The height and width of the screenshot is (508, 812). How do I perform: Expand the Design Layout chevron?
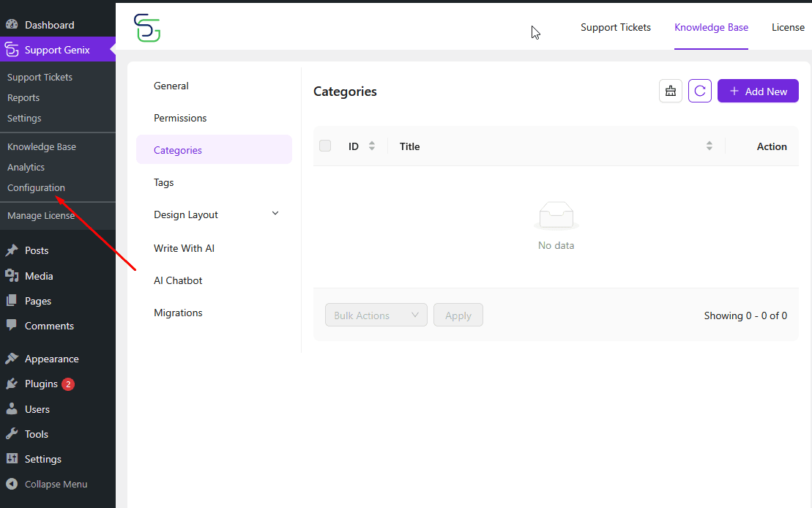tap(275, 213)
